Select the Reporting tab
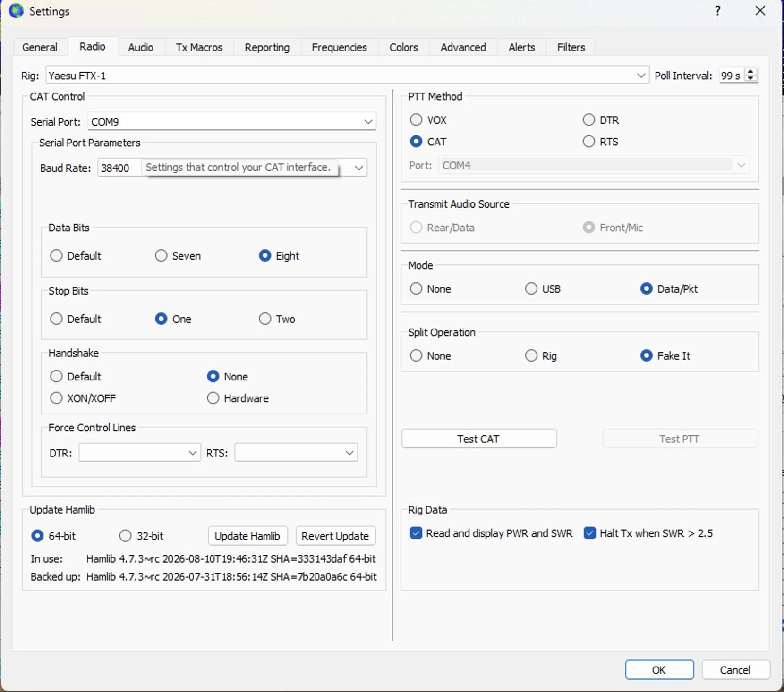Screen dimensions: 784x692 pyautogui.click(x=267, y=47)
